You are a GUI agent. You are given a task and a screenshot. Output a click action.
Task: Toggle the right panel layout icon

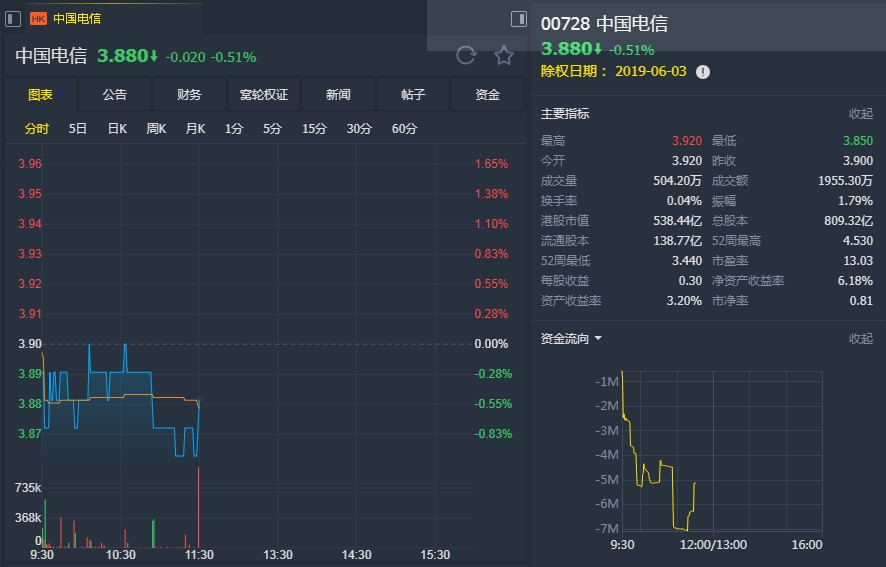tap(518, 19)
